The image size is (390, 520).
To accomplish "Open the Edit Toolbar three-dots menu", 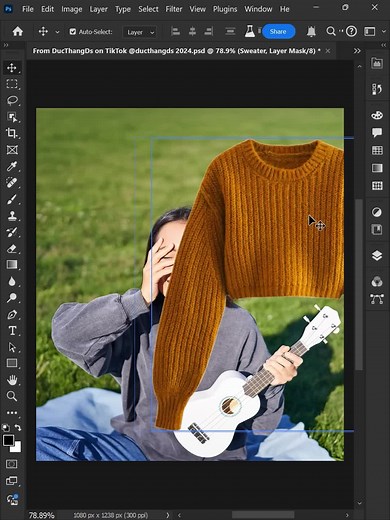I will point(12,413).
